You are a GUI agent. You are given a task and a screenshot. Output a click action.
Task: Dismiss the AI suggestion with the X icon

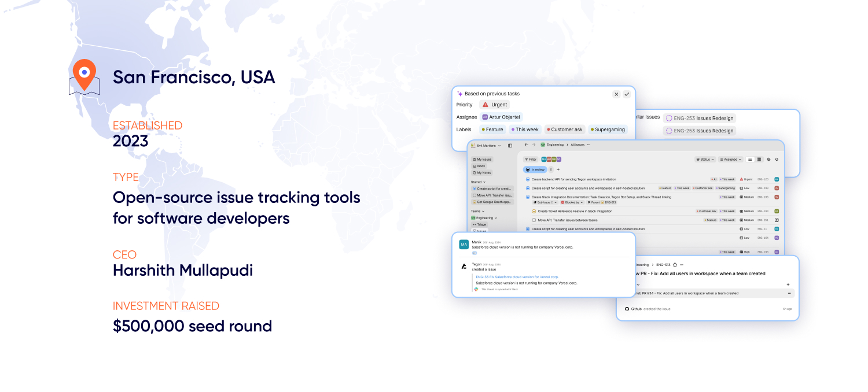(616, 94)
